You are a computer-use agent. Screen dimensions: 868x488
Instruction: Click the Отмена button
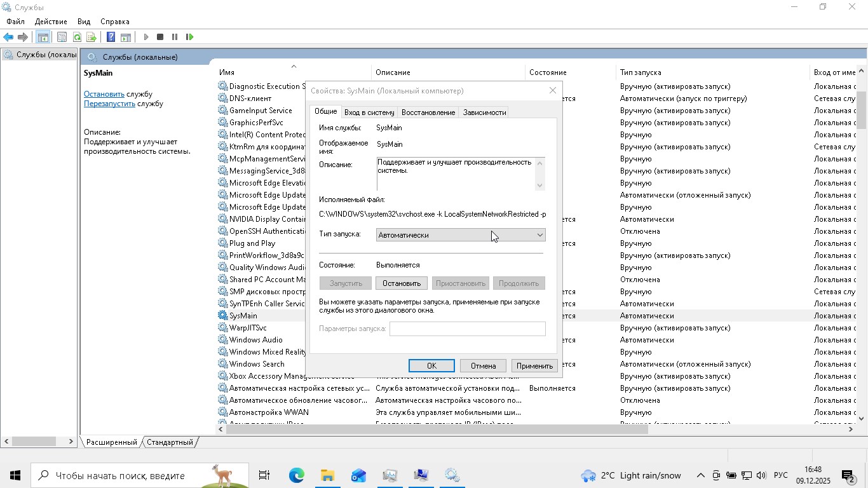coord(483,366)
